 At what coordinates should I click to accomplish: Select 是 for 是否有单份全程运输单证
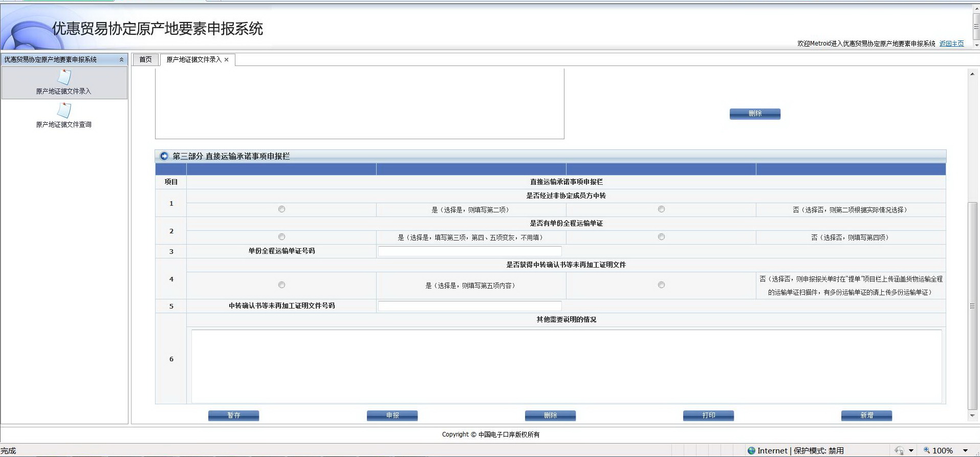click(x=281, y=237)
